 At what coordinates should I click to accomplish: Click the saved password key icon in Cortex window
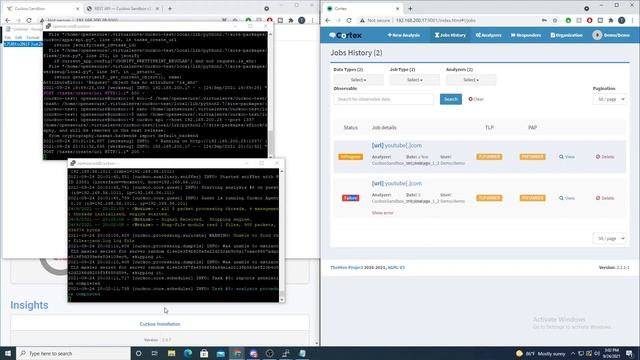click(x=544, y=20)
